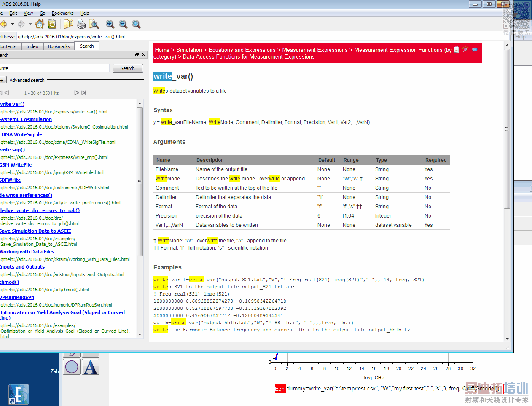Click the Zoom In magnifier icon
The height and width of the screenshot is (406, 532).
110,24
